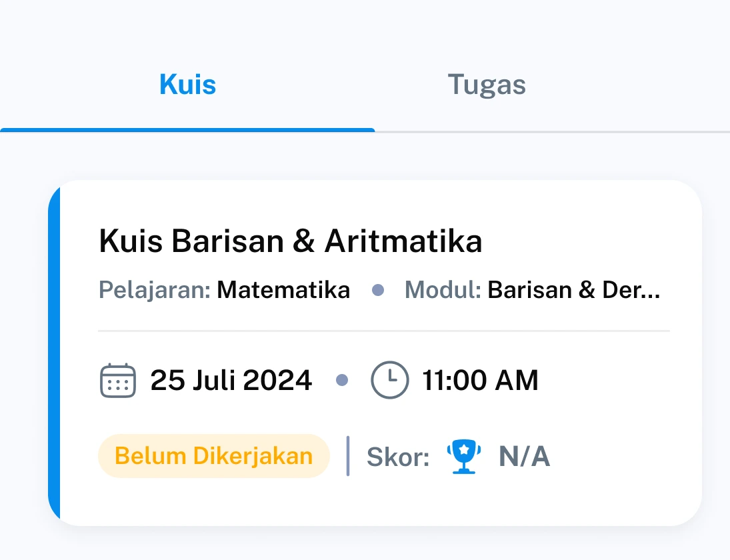Click the Skor label
Viewport: 730px width, 560px height.
point(398,457)
